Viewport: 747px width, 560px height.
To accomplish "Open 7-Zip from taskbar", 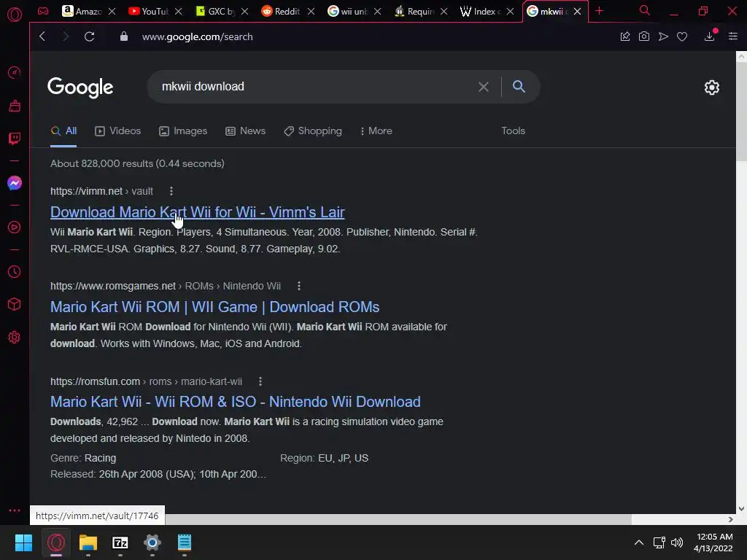I will click(x=120, y=542).
